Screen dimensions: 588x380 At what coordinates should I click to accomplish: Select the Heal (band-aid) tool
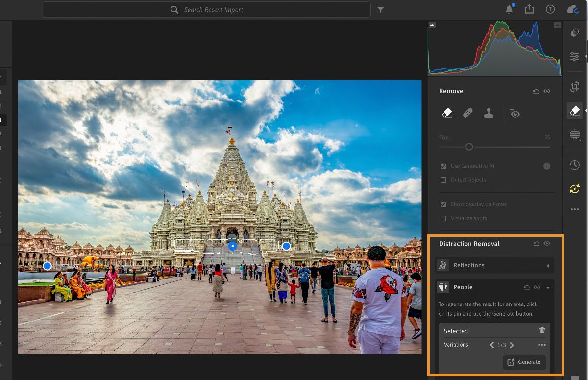[467, 112]
